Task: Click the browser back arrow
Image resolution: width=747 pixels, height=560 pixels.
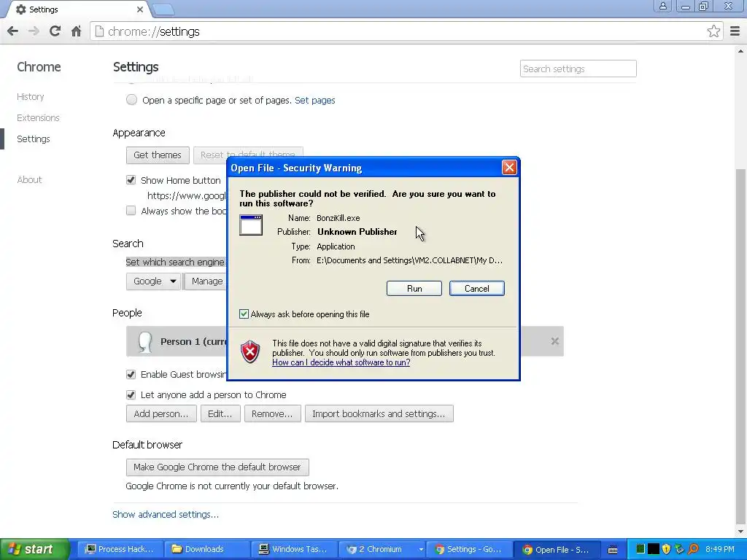Action: (x=13, y=31)
